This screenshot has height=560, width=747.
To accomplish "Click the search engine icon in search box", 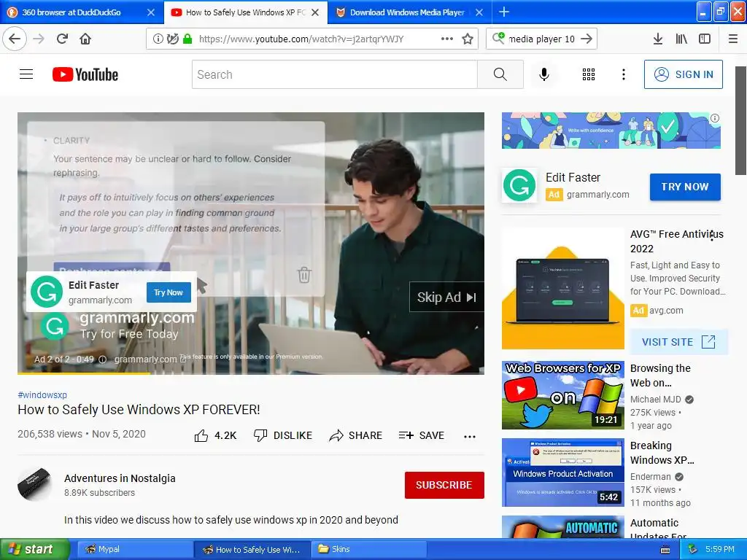I will pyautogui.click(x=498, y=38).
